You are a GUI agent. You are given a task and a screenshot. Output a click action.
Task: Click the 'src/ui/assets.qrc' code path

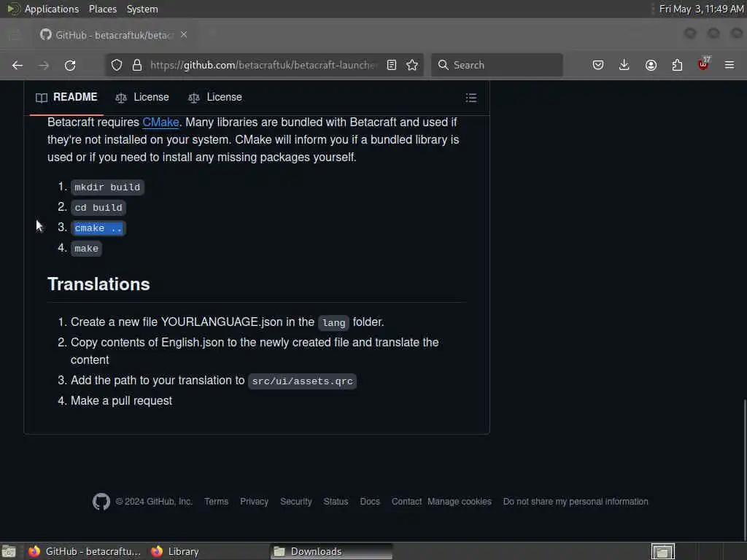(x=302, y=381)
